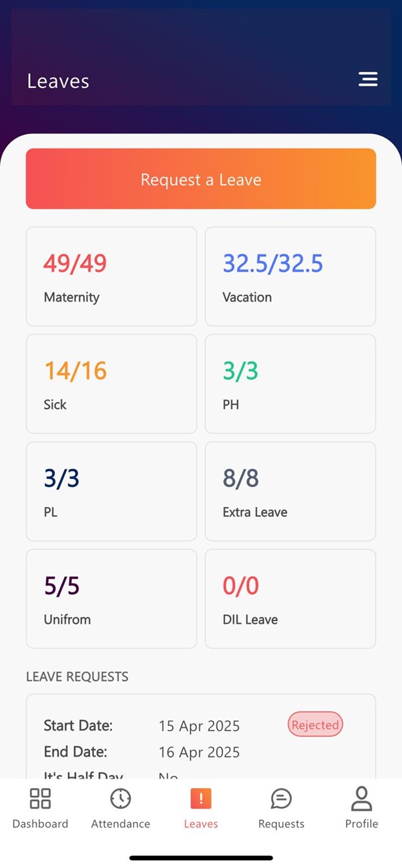The width and height of the screenshot is (402, 868).
Task: Tap the Dashboard grid icon
Action: (41, 798)
